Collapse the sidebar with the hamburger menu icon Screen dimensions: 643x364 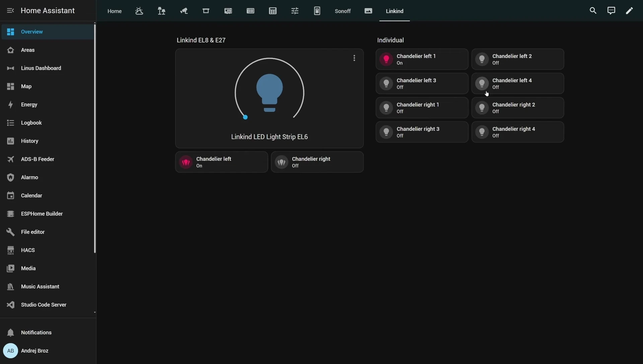pos(10,11)
